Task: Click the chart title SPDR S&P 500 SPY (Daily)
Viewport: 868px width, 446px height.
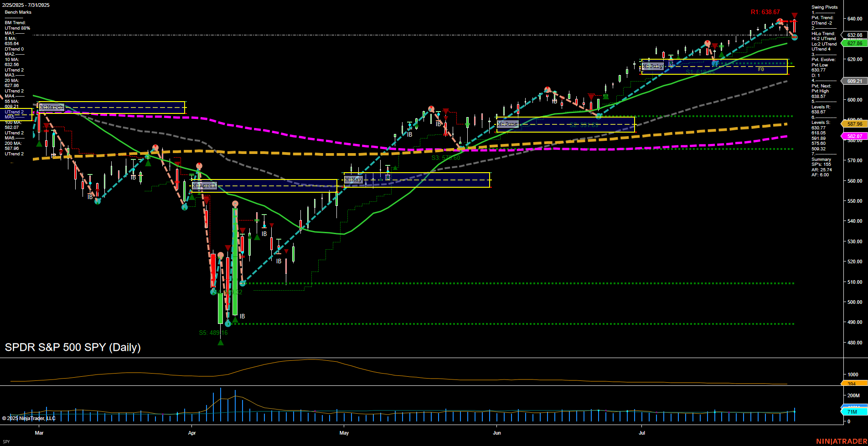Action: 73,347
